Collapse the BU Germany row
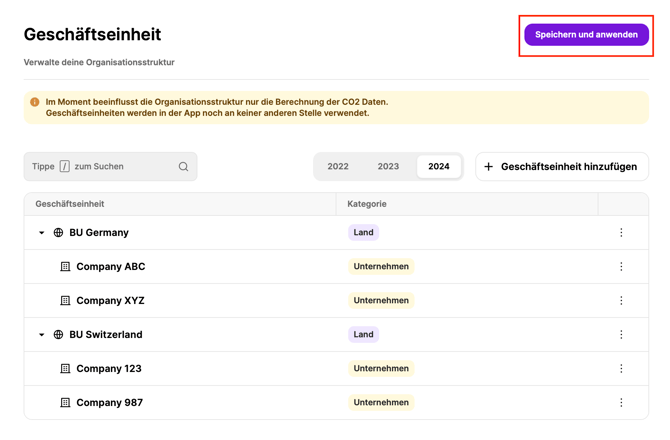This screenshot has width=670, height=440. (x=42, y=233)
